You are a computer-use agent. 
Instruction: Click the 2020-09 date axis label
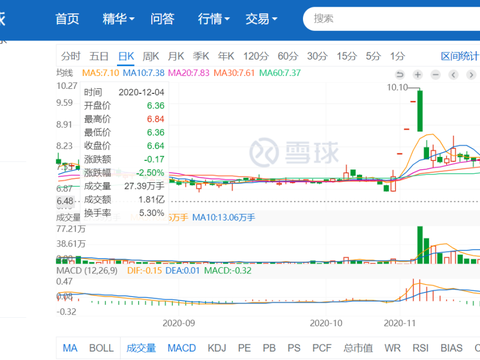pyautogui.click(x=179, y=323)
